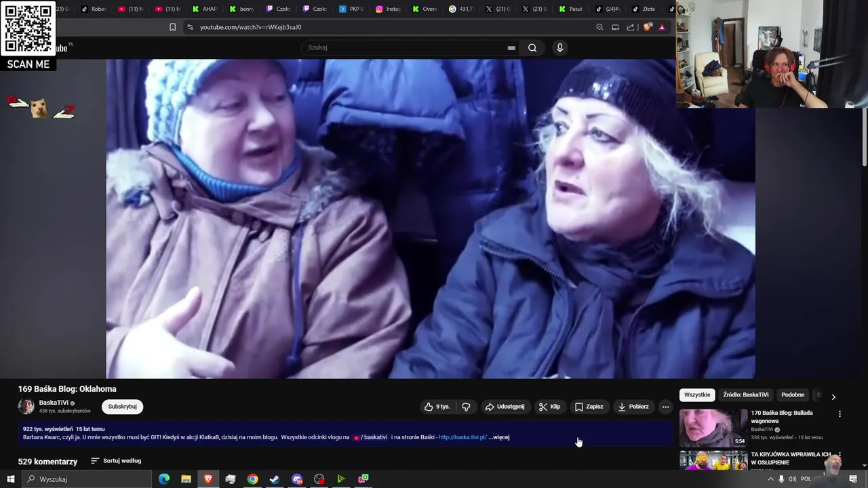This screenshot has height=488, width=868.
Task: Switch to the PKP browser tab
Action: [351, 9]
